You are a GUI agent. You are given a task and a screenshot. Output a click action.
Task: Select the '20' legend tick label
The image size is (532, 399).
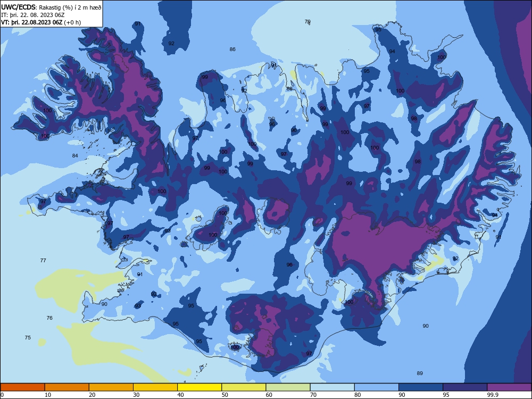click(x=92, y=395)
